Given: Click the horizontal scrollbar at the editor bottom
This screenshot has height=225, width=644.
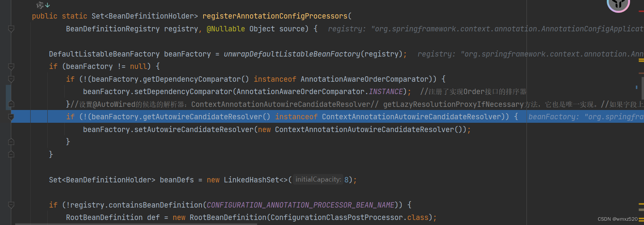Looking at the screenshot, I should [x=136, y=224].
